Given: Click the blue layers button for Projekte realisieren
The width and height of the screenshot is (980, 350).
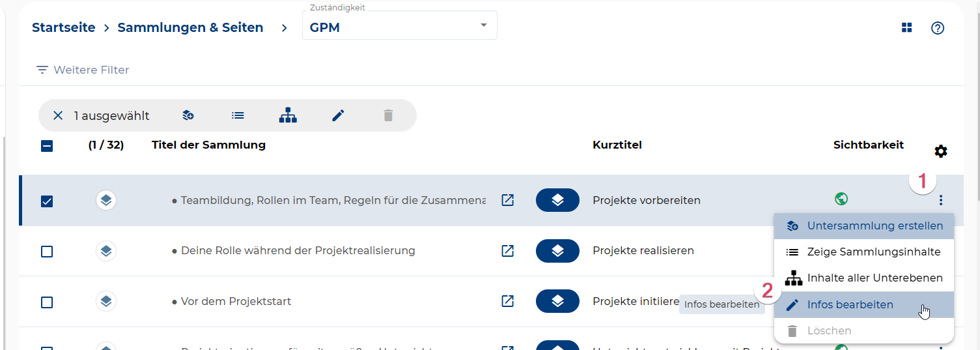Looking at the screenshot, I should 557,251.
